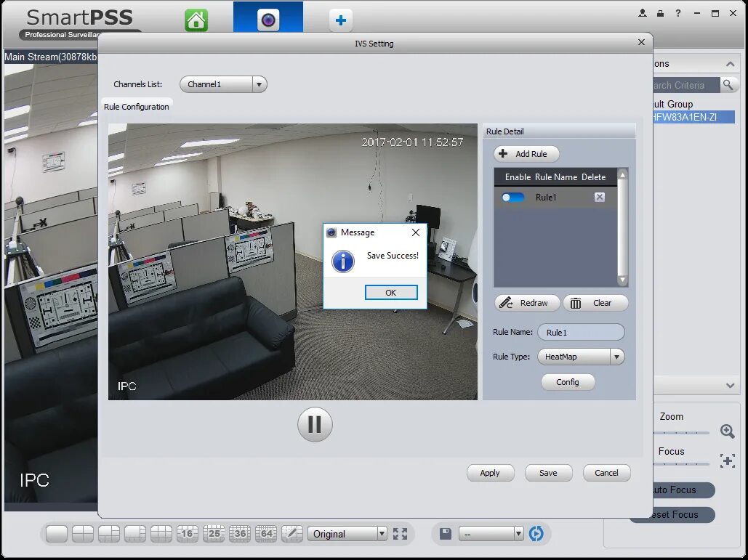
Task: Open the user account icon
Action: pyautogui.click(x=643, y=13)
